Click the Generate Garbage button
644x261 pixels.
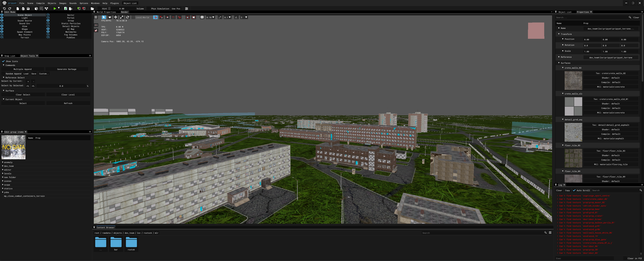click(x=67, y=69)
